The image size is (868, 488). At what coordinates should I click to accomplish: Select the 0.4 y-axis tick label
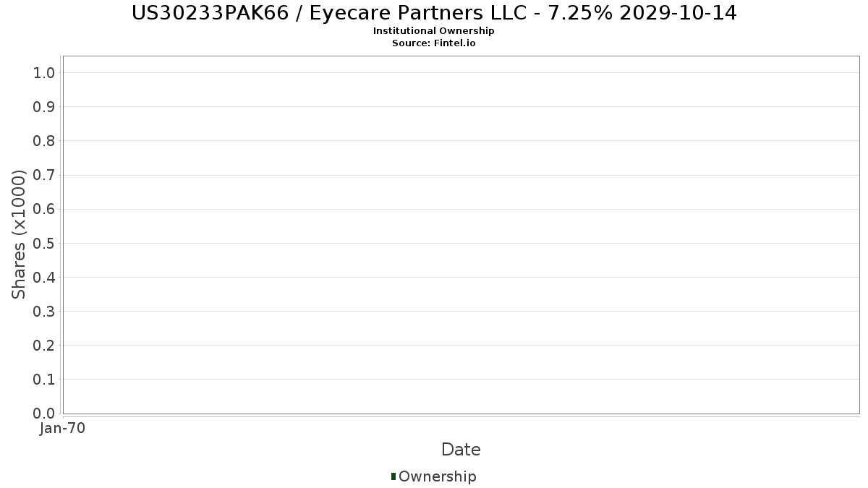[x=44, y=277]
